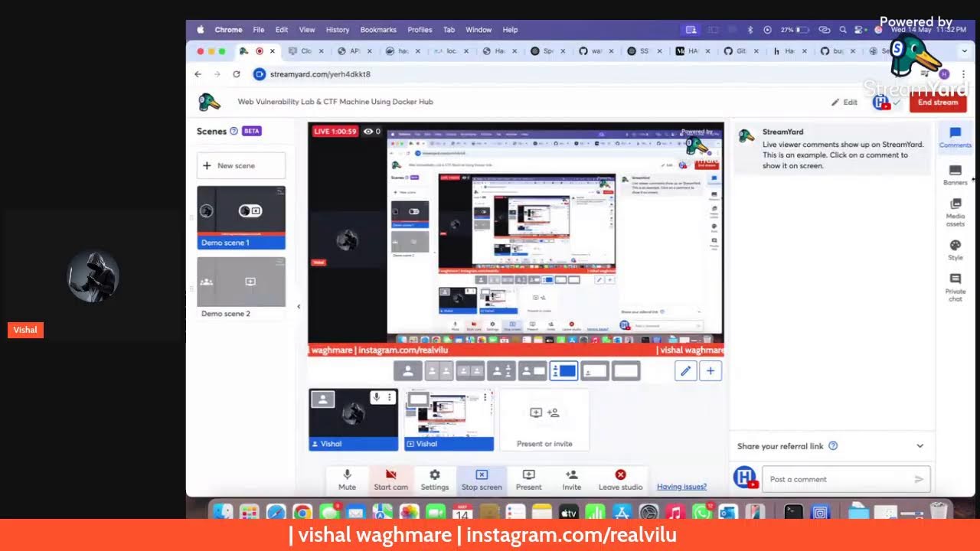The height and width of the screenshot is (551, 980).
Task: Click StreamYard example comment in Comments panel
Action: [831, 148]
